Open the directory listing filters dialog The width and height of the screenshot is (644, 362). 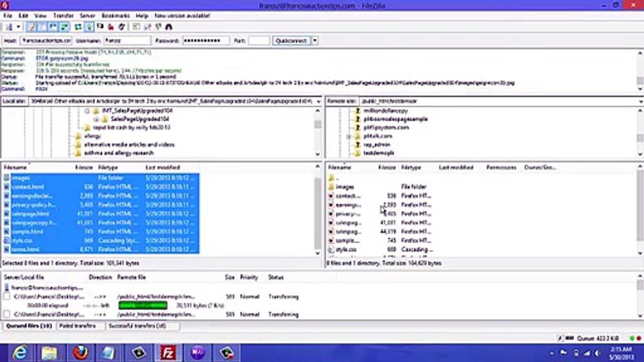(x=136, y=27)
